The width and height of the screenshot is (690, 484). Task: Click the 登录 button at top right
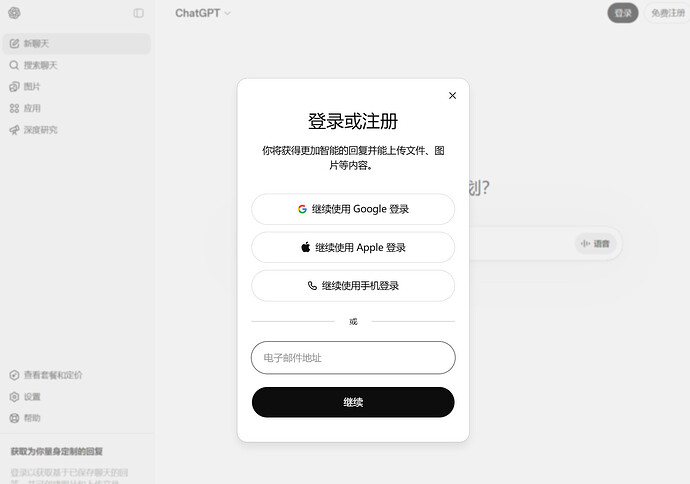tap(623, 13)
